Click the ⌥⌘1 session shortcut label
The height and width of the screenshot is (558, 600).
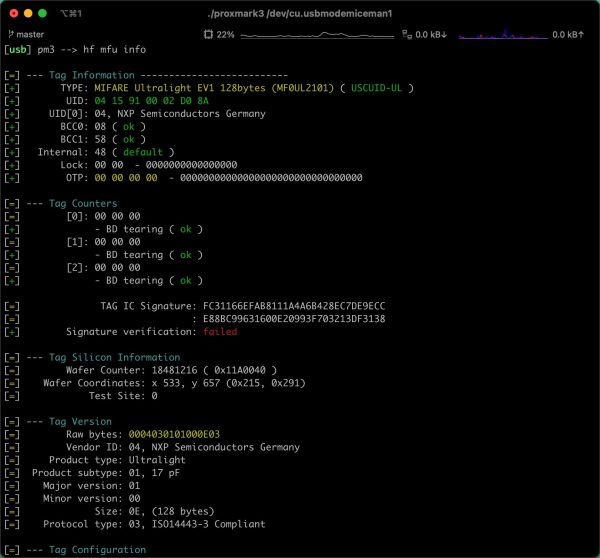71,13
